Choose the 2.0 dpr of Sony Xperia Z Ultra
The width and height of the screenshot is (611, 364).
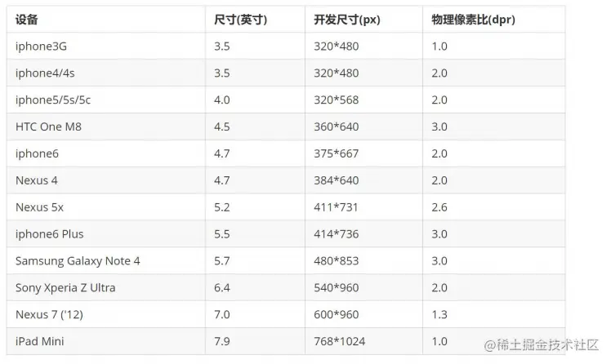[x=439, y=288]
